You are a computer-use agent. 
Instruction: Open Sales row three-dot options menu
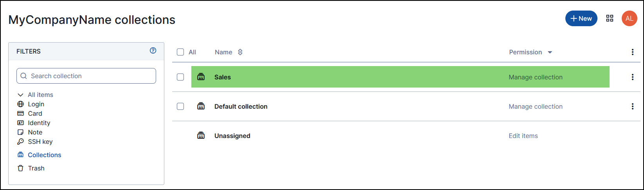point(632,77)
